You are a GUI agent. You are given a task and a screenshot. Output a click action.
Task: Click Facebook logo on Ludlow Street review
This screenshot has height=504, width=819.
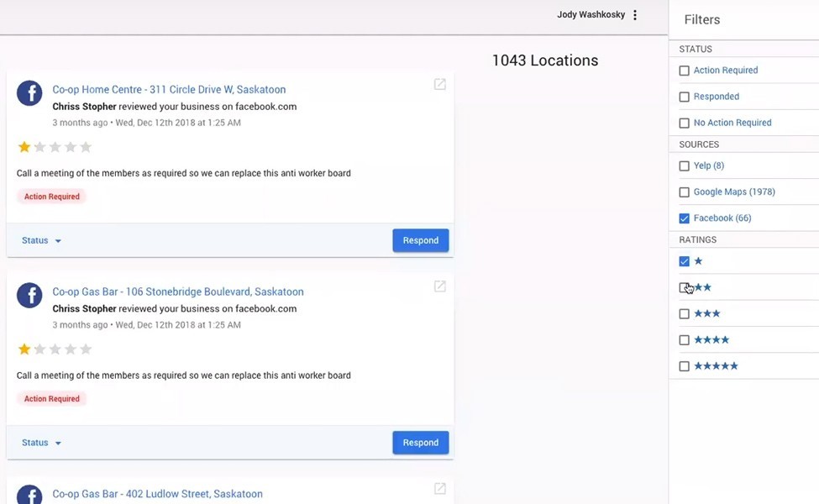(29, 494)
